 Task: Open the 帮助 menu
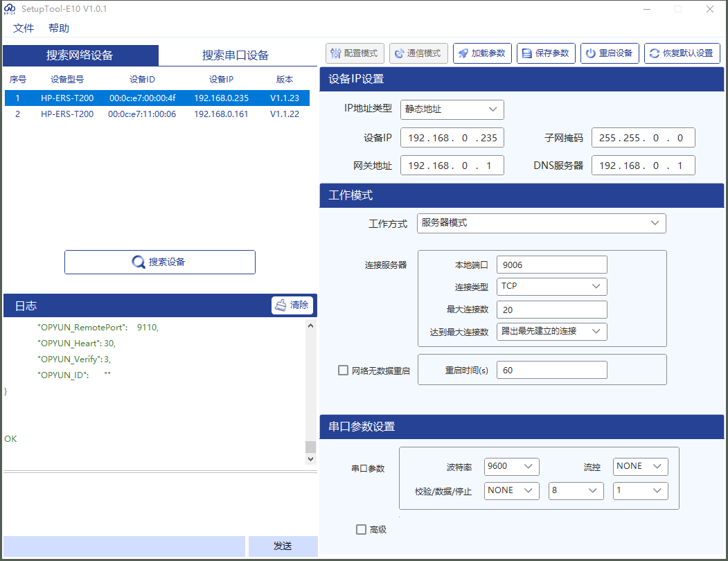[58, 28]
